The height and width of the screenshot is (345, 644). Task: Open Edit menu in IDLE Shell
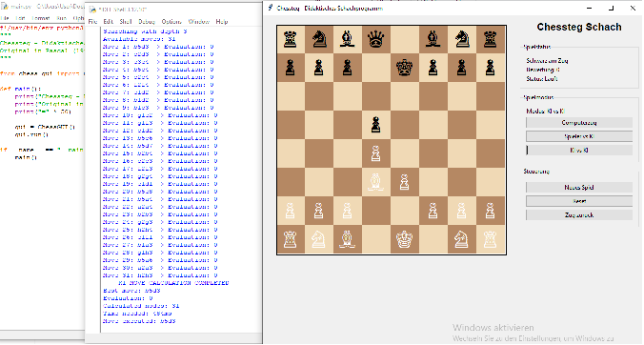pyautogui.click(x=109, y=21)
